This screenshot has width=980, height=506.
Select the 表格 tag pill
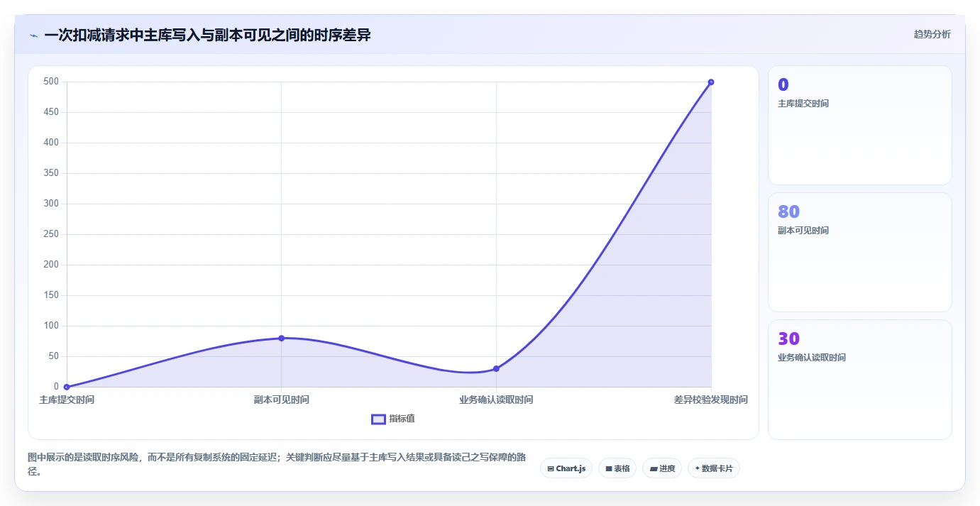click(617, 468)
